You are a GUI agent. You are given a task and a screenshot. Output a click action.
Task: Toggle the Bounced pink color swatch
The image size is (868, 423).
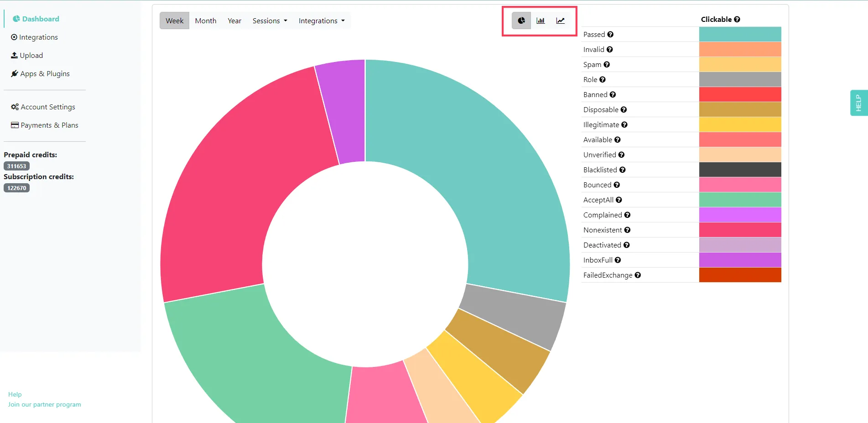740,185
